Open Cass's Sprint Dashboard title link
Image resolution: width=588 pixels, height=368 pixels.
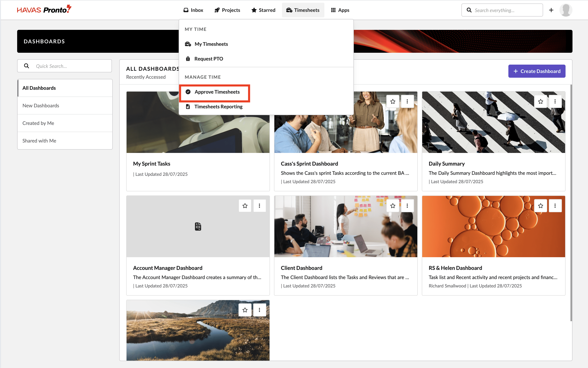[309, 164]
